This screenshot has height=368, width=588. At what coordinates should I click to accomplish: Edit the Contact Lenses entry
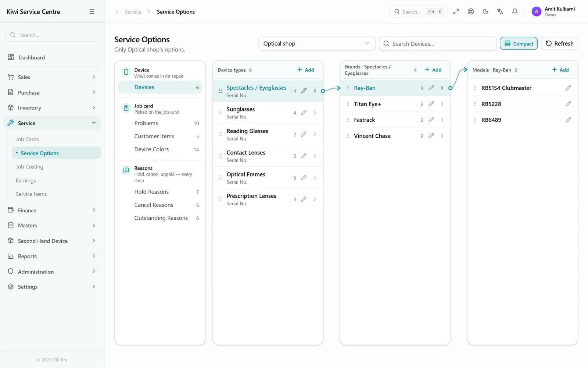pyautogui.click(x=304, y=156)
